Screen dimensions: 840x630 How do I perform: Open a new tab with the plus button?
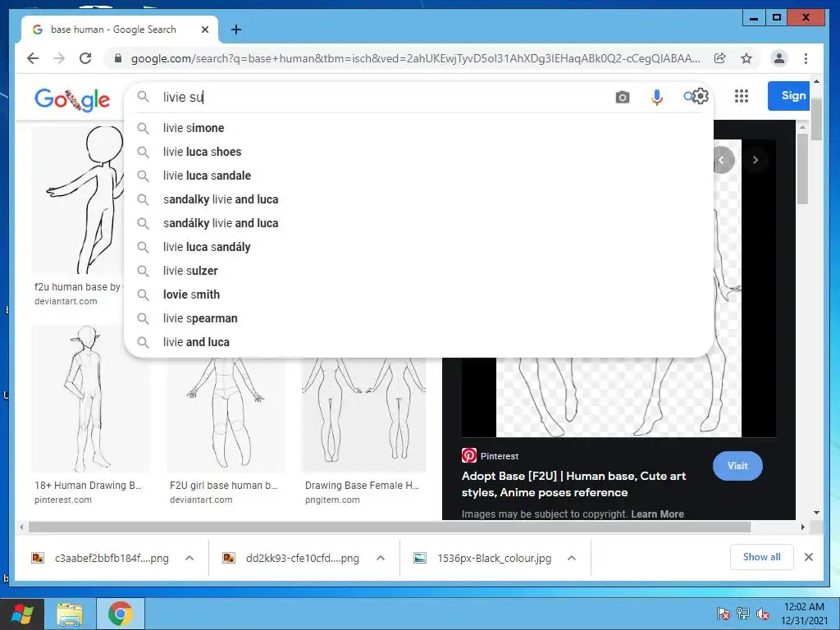[x=235, y=30]
